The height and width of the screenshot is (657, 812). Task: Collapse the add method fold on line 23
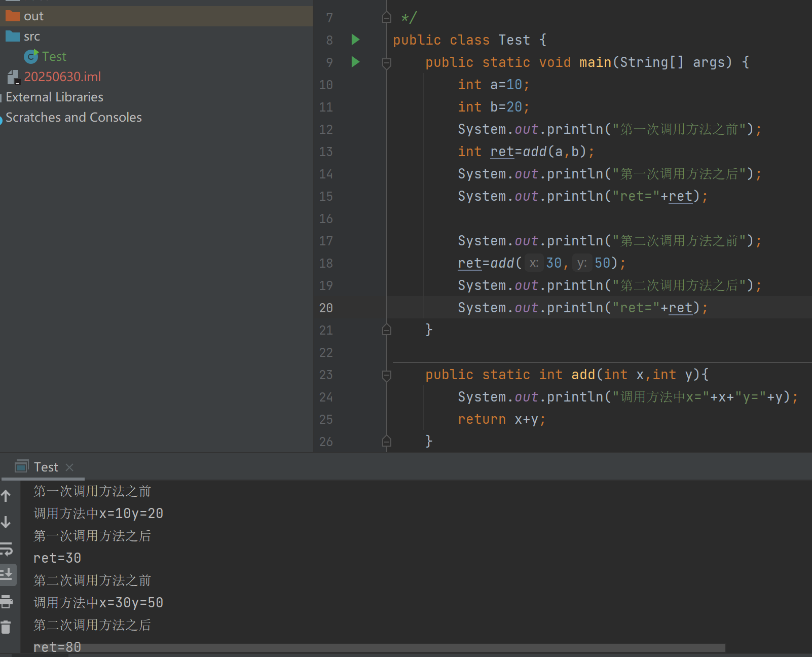pos(386,375)
